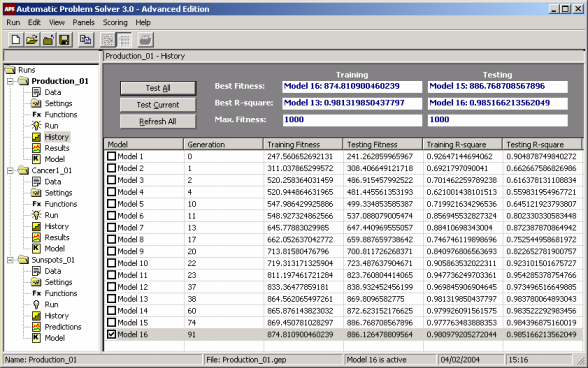Screen dimensions: 588x368
Task: Open Predictions under Sunspots_01
Action: pos(63,327)
